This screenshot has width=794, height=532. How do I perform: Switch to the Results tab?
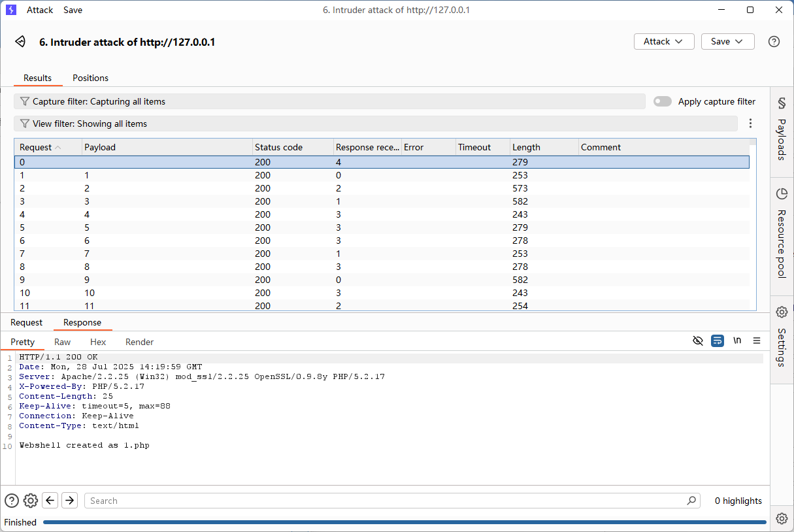38,78
